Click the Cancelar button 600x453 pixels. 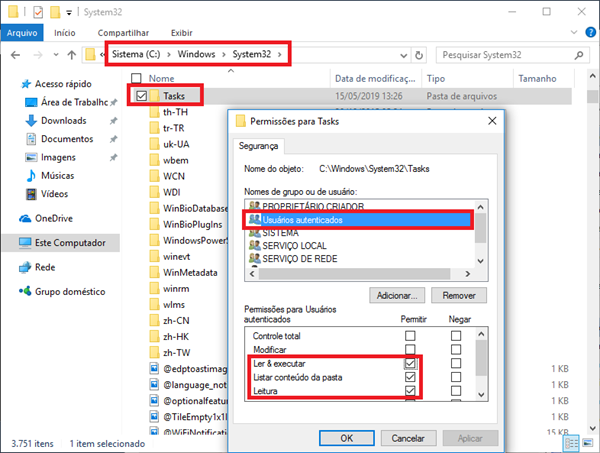[408, 438]
